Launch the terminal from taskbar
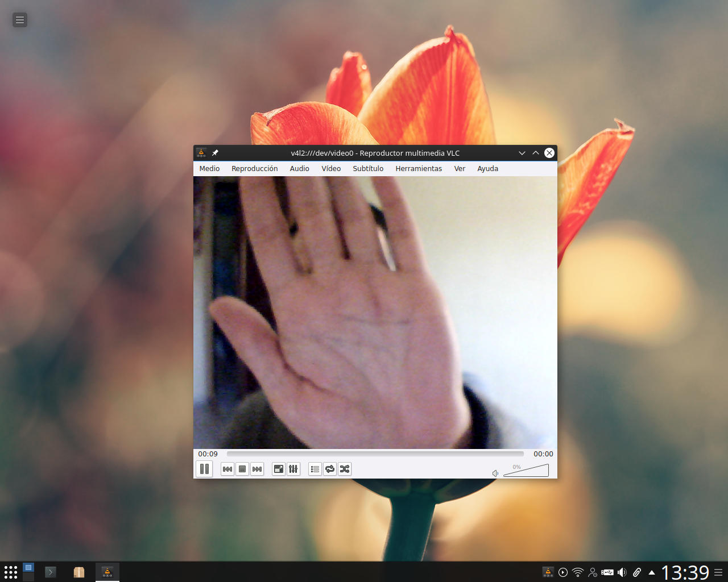 click(x=51, y=572)
